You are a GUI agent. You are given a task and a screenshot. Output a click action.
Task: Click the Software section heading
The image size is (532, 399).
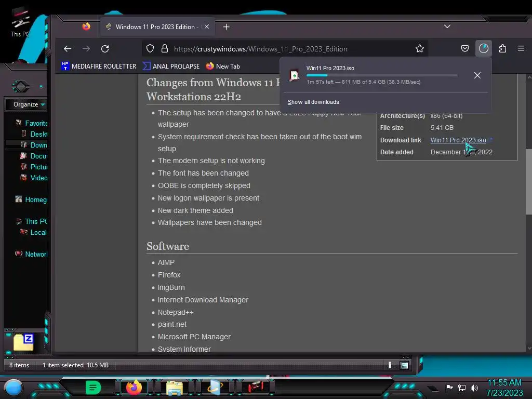168,246
